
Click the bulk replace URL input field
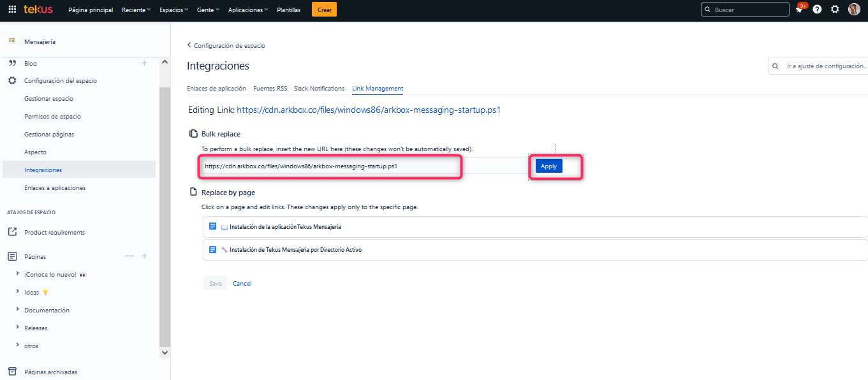tap(330, 166)
